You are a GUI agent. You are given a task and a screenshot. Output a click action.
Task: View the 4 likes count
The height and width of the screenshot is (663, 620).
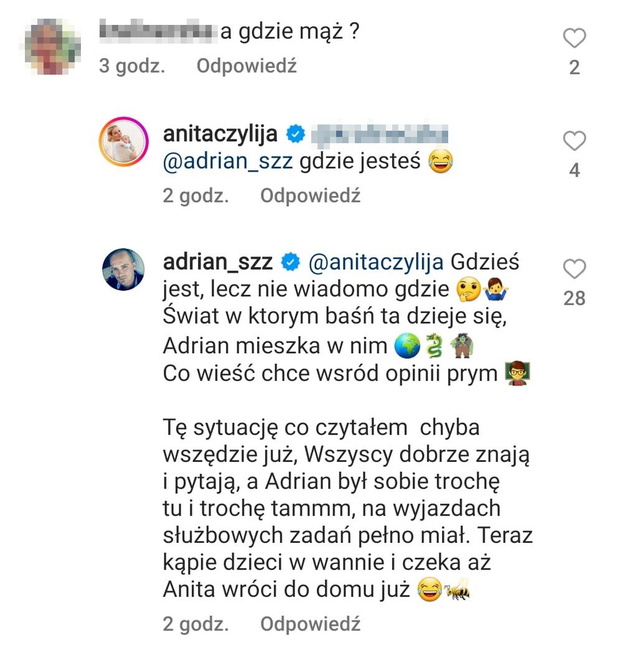[x=574, y=170]
